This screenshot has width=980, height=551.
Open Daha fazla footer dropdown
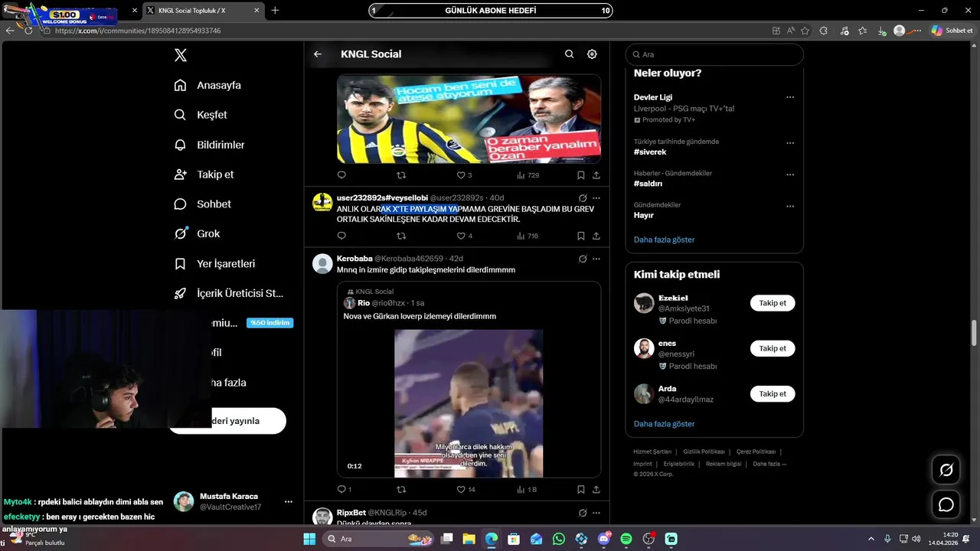coord(769,464)
